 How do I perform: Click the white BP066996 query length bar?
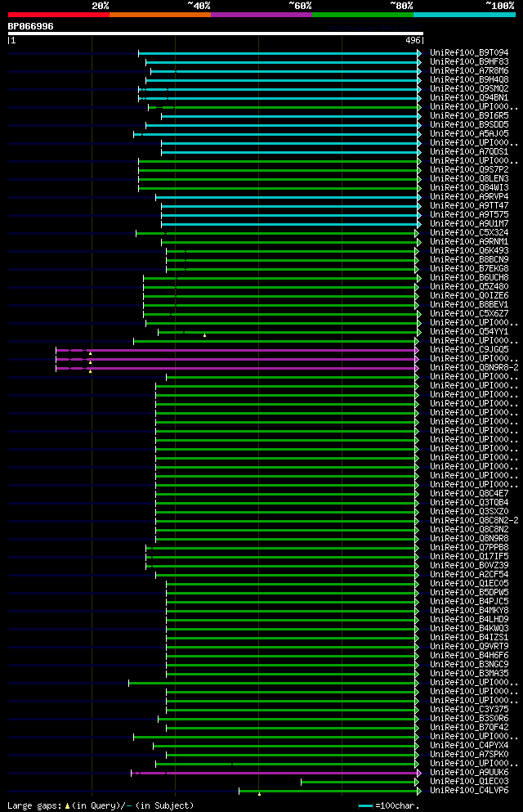216,34
